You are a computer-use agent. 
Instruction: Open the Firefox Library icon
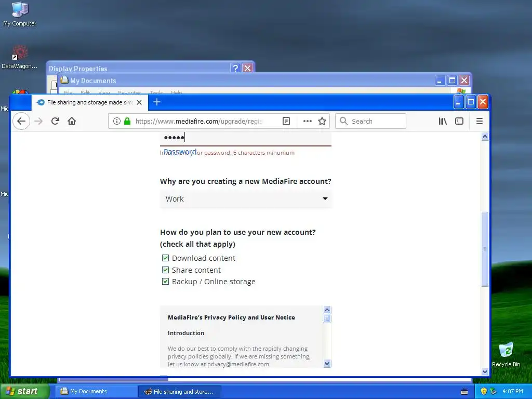[443, 121]
